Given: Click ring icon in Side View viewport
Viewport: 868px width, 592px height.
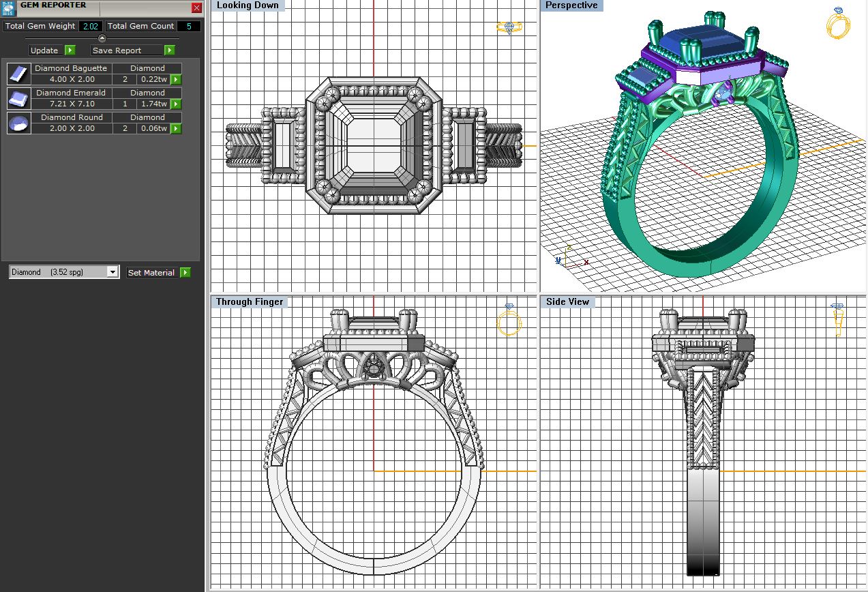Looking at the screenshot, I should coord(837,319).
